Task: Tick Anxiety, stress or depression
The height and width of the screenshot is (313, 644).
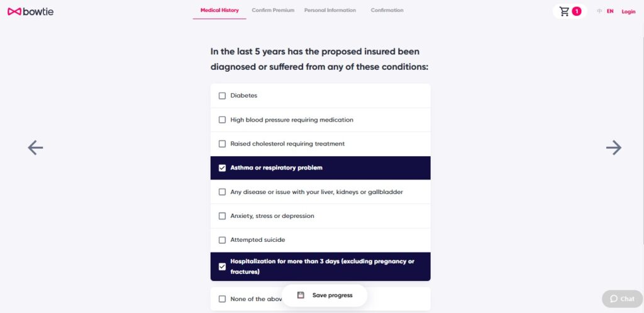Action: pos(222,216)
